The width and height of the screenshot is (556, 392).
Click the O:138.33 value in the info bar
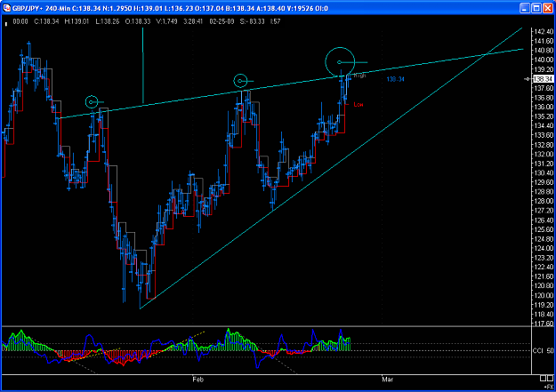point(138,21)
